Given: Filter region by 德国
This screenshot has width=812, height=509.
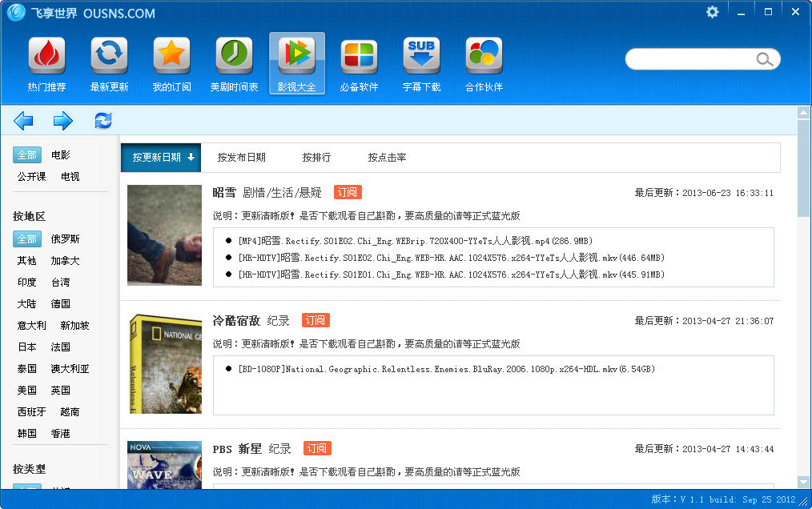Looking at the screenshot, I should coord(61,304).
